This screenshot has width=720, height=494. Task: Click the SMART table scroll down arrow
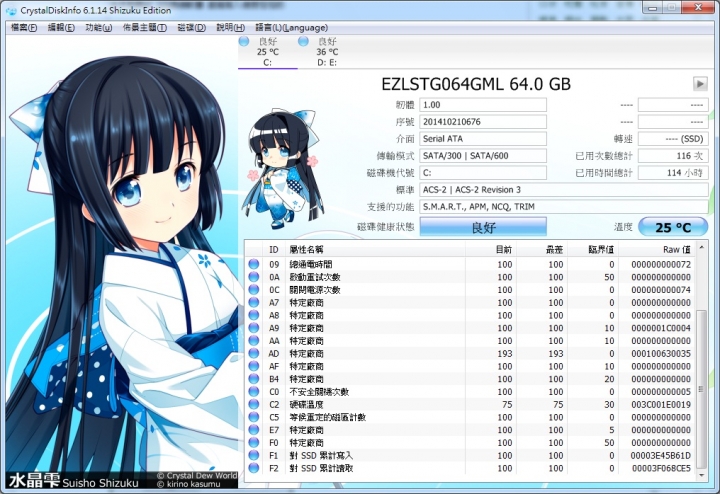click(701, 475)
